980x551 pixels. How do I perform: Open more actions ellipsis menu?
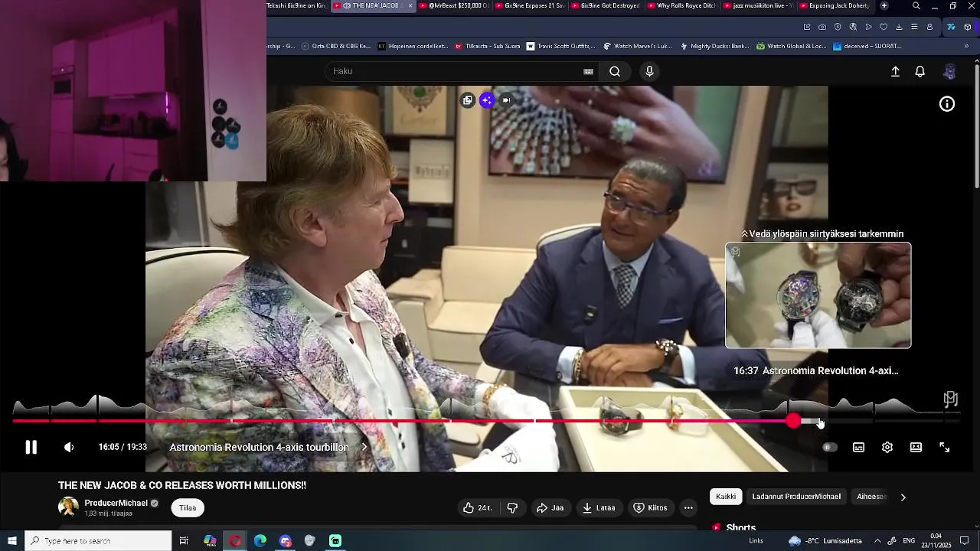[688, 508]
